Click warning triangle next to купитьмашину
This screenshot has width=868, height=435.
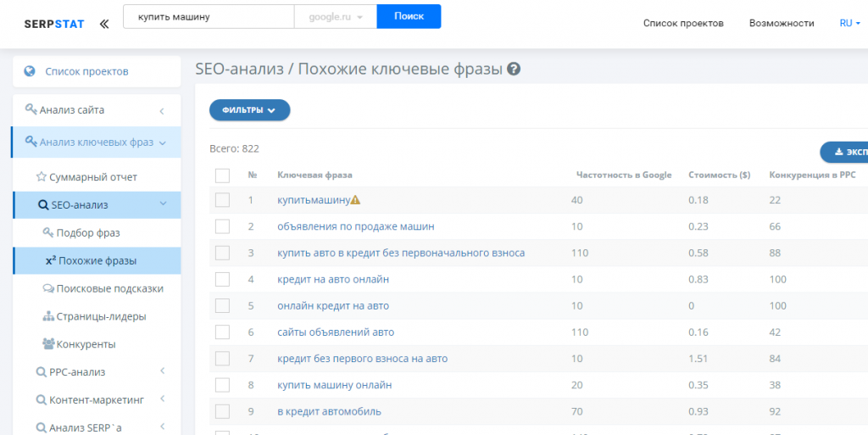click(x=355, y=200)
